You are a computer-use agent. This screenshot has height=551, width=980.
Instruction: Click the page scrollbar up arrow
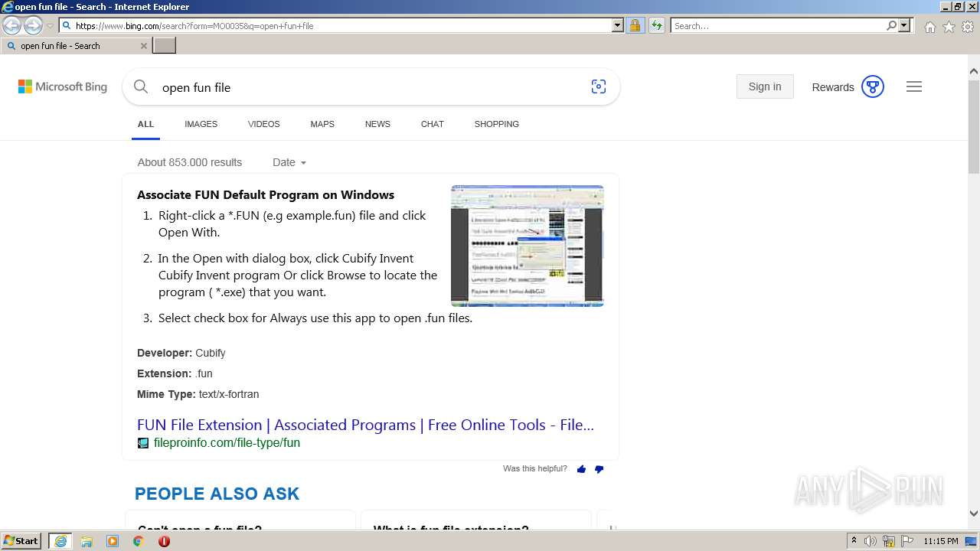(x=974, y=71)
